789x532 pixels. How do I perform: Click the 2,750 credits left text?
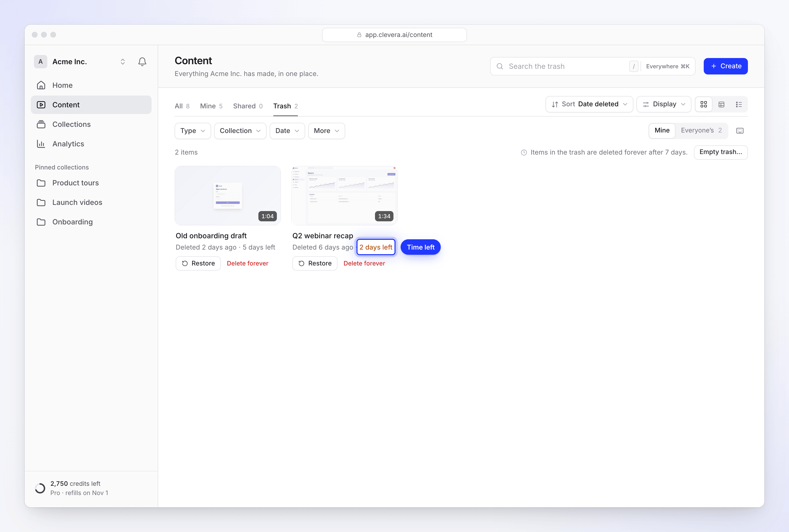pos(75,483)
